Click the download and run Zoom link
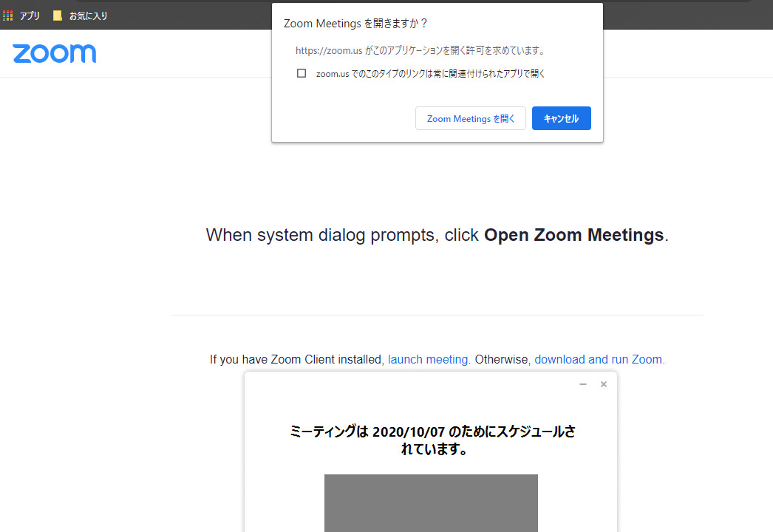This screenshot has width=773, height=532. tap(599, 359)
